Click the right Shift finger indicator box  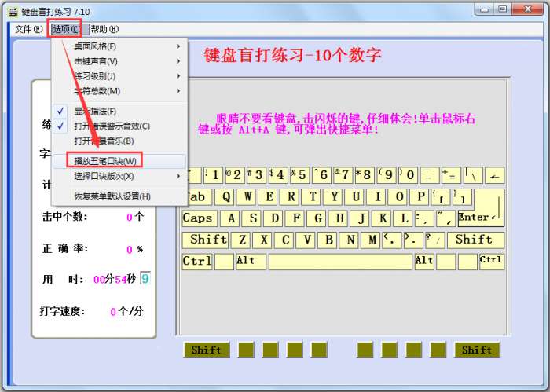[x=476, y=350]
